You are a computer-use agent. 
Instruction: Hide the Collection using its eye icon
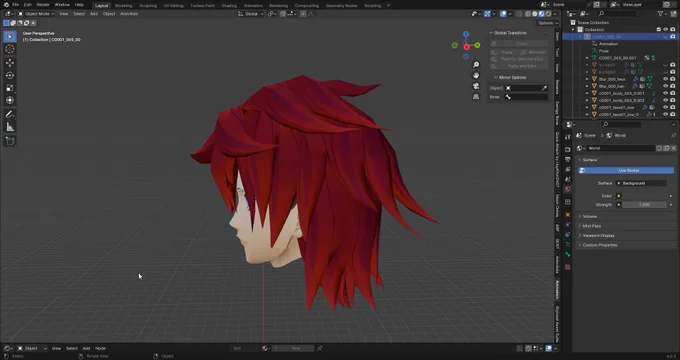click(x=666, y=29)
